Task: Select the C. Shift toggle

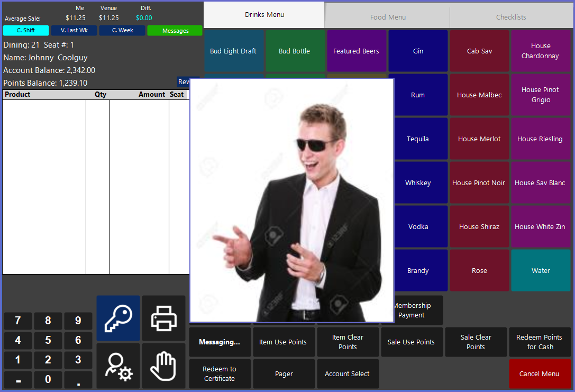Action: click(26, 31)
